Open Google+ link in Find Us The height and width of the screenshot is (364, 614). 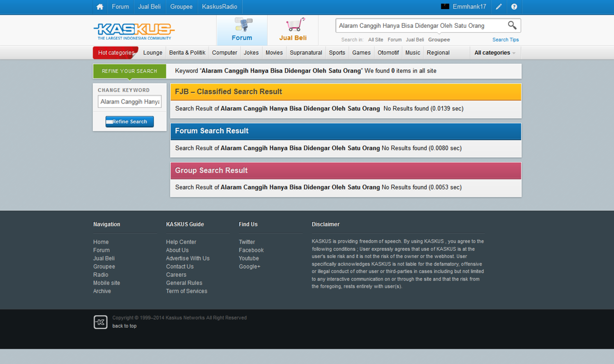tap(249, 267)
